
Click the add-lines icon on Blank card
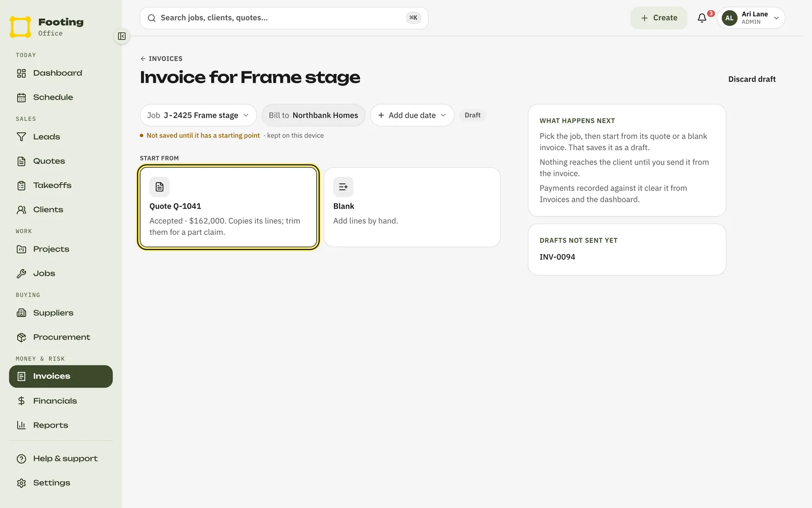[x=344, y=187]
